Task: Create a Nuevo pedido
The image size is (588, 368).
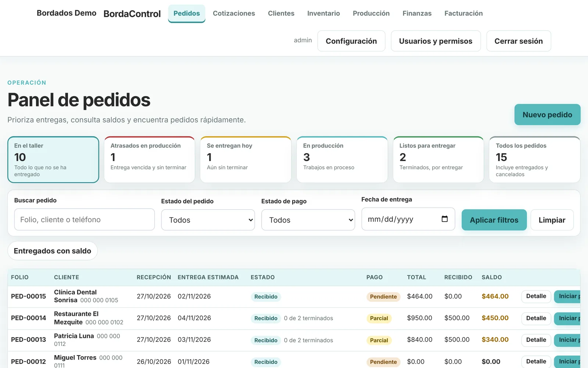Action: [547, 114]
